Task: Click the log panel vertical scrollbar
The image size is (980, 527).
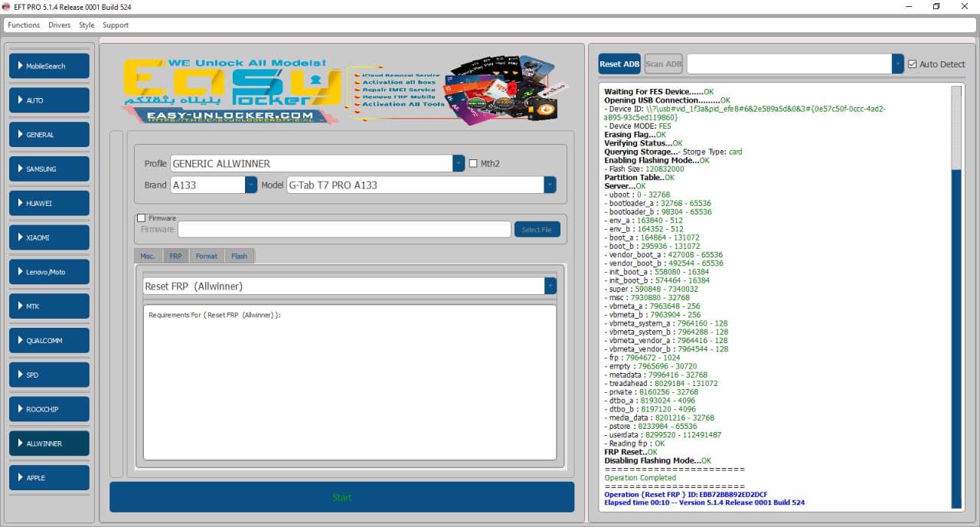Action: [956, 296]
